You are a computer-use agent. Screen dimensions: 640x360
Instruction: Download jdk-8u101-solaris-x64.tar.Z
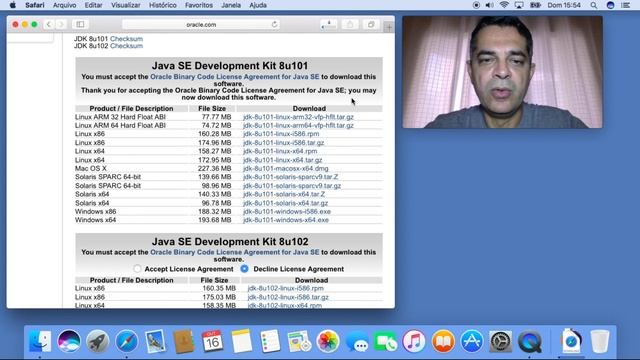click(284, 194)
